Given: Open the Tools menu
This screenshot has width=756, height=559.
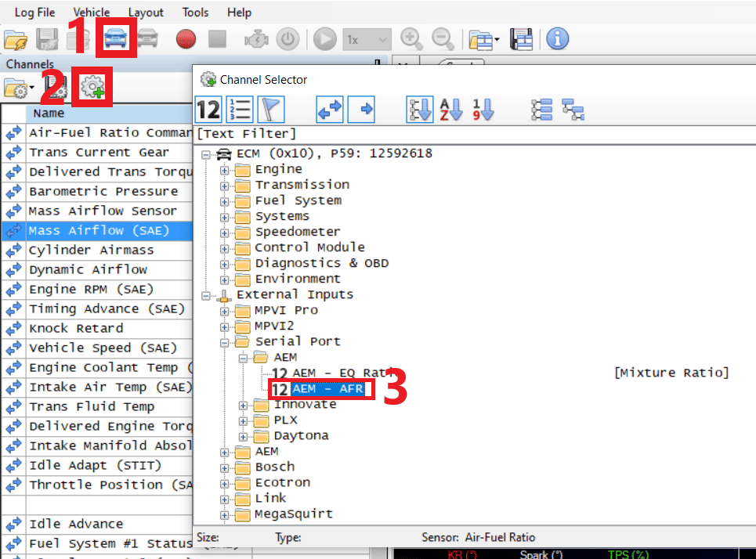Looking at the screenshot, I should coord(195,13).
